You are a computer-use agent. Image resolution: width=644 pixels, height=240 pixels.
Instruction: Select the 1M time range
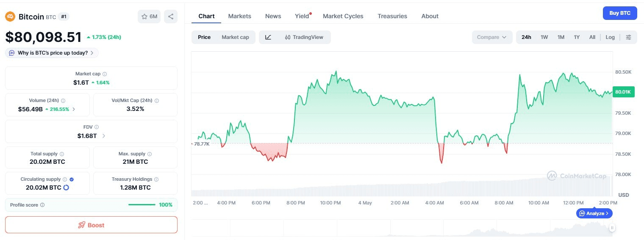(x=561, y=37)
